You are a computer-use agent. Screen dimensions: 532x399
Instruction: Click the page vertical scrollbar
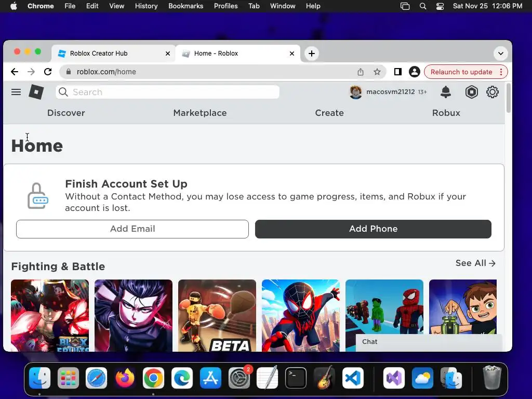(508, 98)
